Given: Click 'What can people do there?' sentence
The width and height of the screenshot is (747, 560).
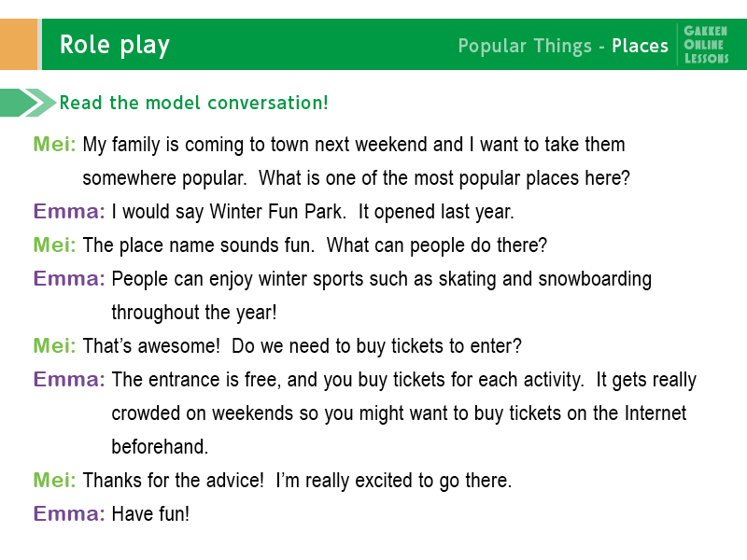Looking at the screenshot, I should click(x=437, y=245).
